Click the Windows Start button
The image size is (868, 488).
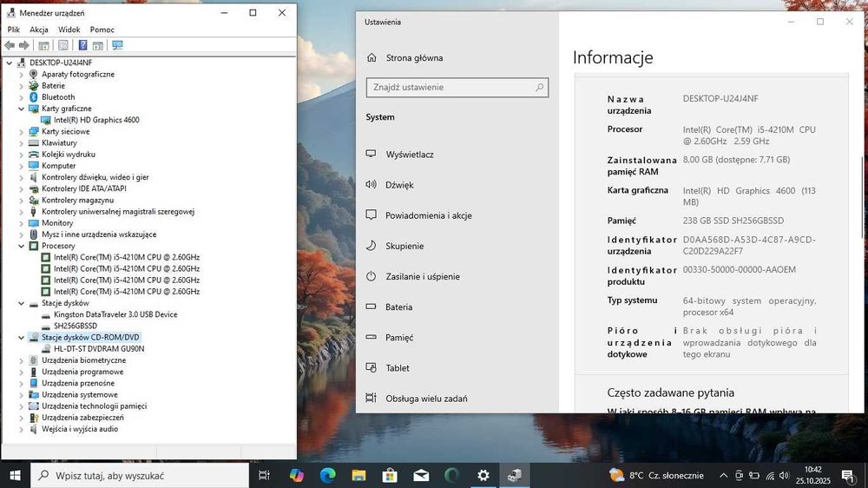pyautogui.click(x=15, y=475)
